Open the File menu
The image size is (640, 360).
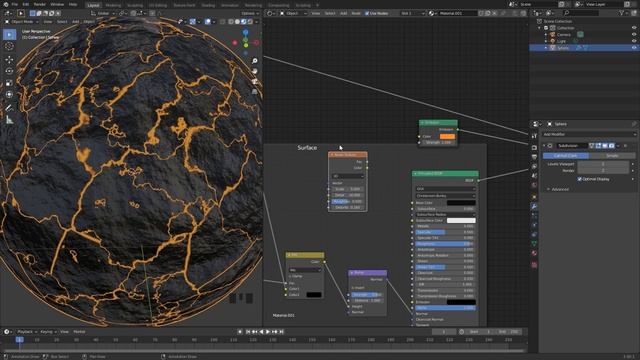tap(15, 4)
